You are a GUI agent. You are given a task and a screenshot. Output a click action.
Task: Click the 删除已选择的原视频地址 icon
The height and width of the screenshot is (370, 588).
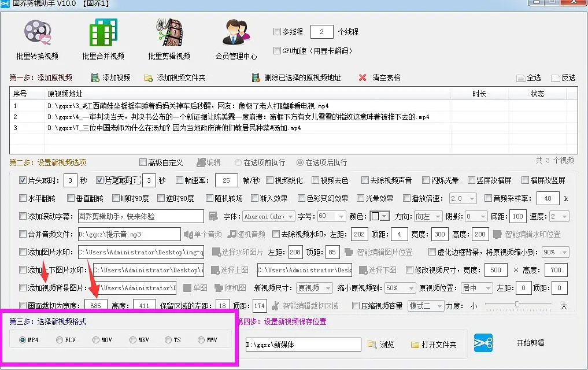click(256, 77)
